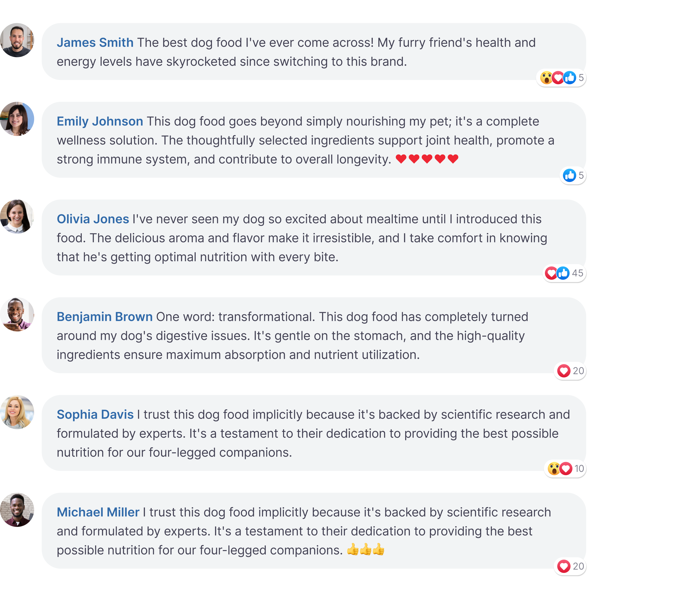Click the Michael Miller name link
700x598 pixels.
[98, 512]
